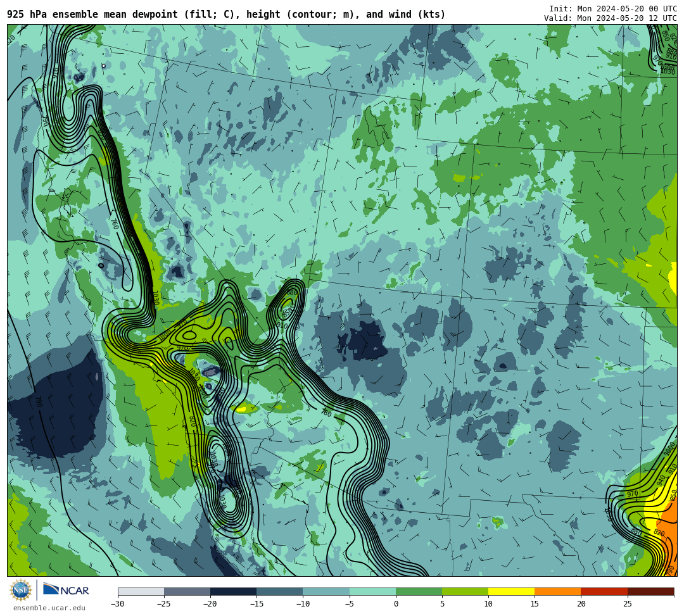Pick the light gray −30 to −25 swatch

(x=141, y=591)
